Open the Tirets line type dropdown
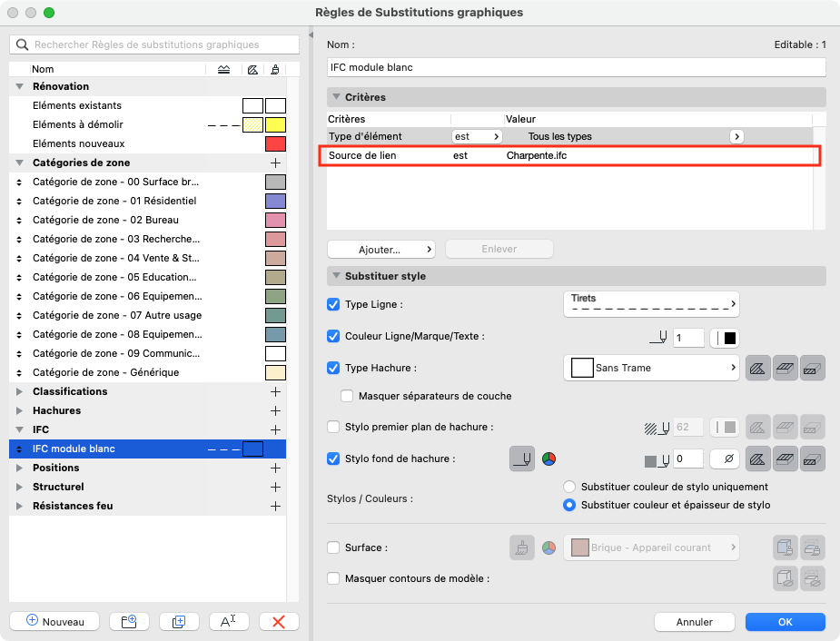The height and width of the screenshot is (641, 840). (651, 303)
